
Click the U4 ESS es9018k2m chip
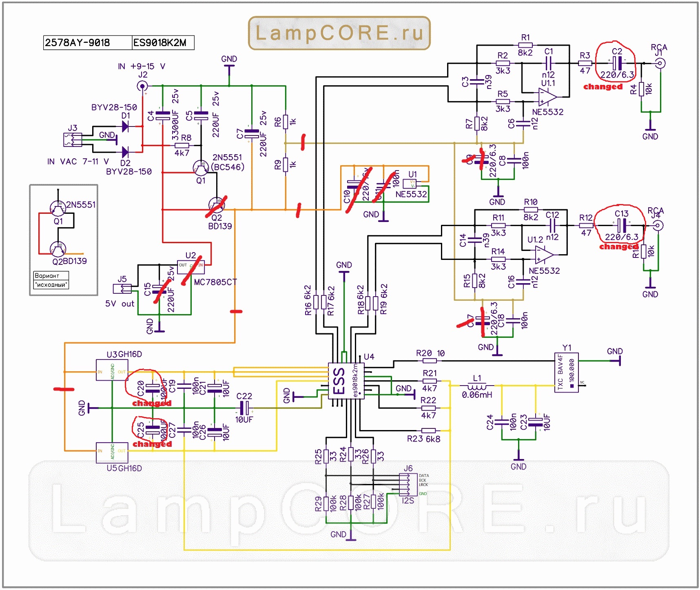(346, 381)
